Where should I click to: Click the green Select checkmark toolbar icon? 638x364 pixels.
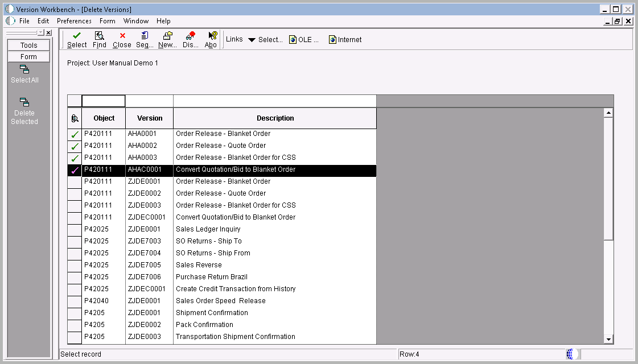pos(76,35)
